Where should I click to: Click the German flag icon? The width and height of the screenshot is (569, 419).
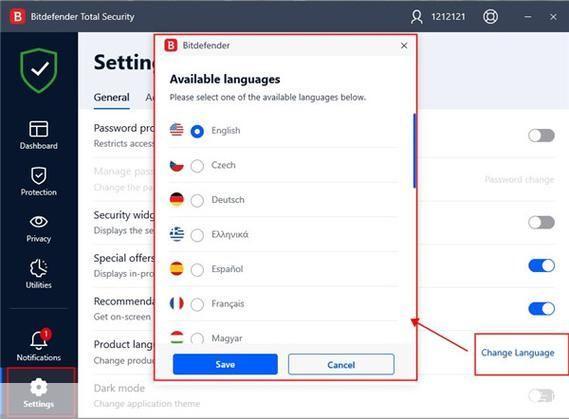(177, 200)
